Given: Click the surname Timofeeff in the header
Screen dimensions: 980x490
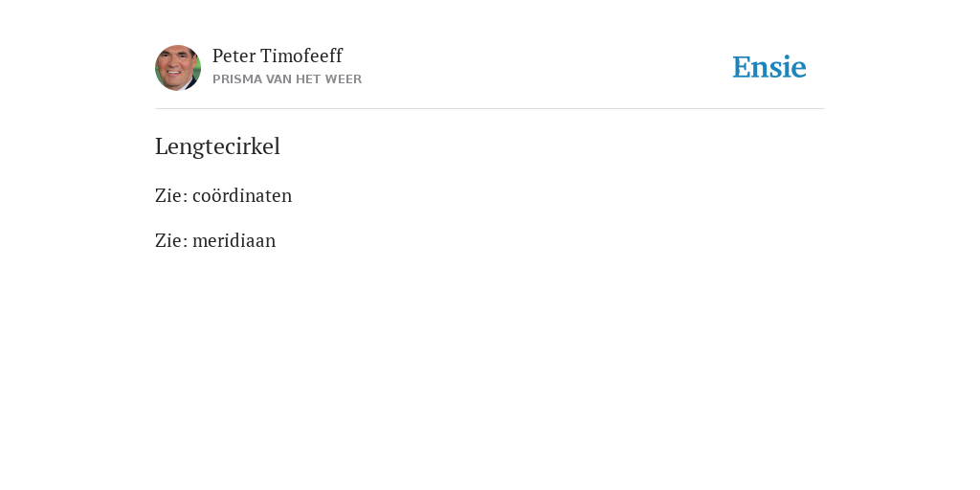Looking at the screenshot, I should (x=301, y=56).
